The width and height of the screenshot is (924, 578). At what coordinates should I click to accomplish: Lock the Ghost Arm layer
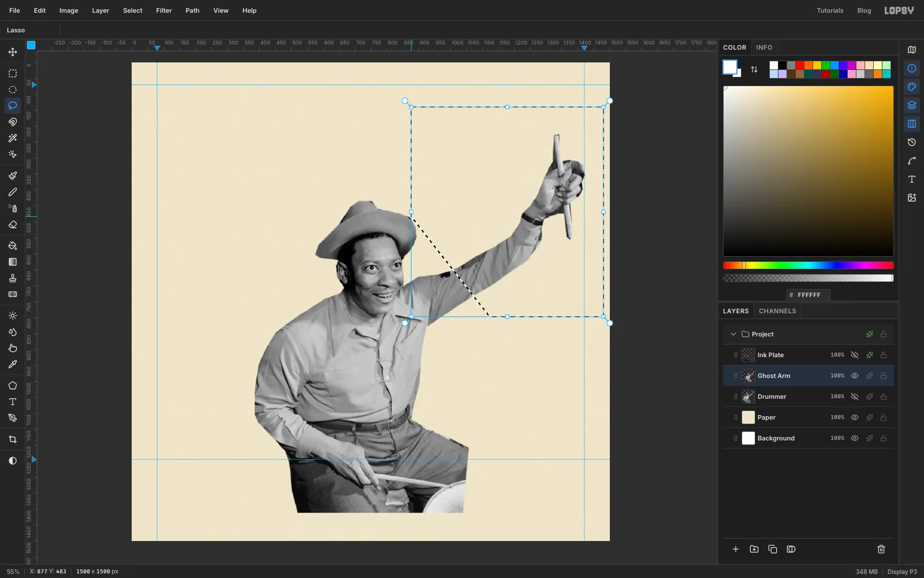884,376
